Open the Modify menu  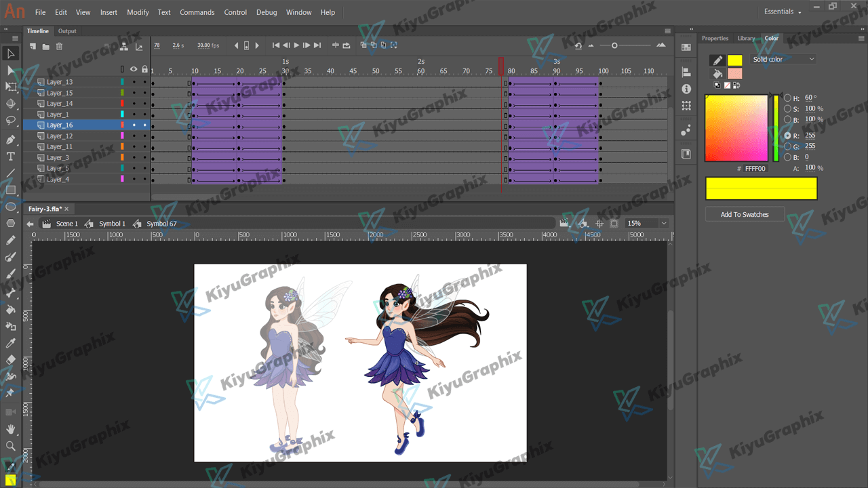click(x=138, y=12)
